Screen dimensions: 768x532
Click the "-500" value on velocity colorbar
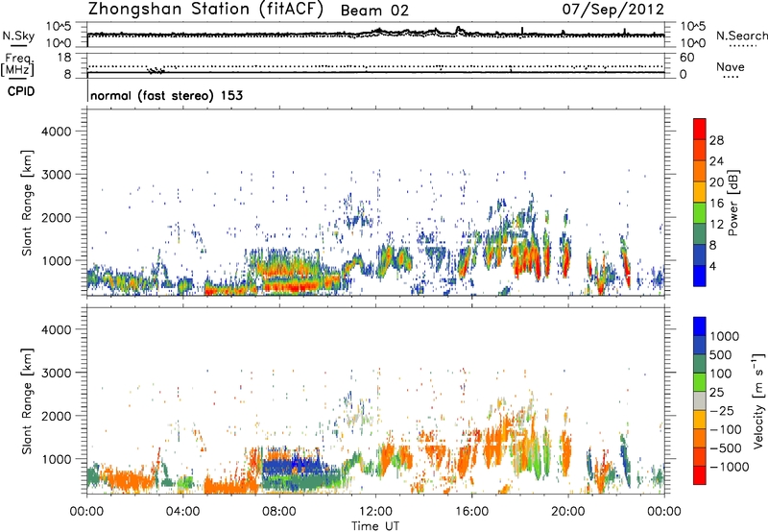(x=725, y=448)
